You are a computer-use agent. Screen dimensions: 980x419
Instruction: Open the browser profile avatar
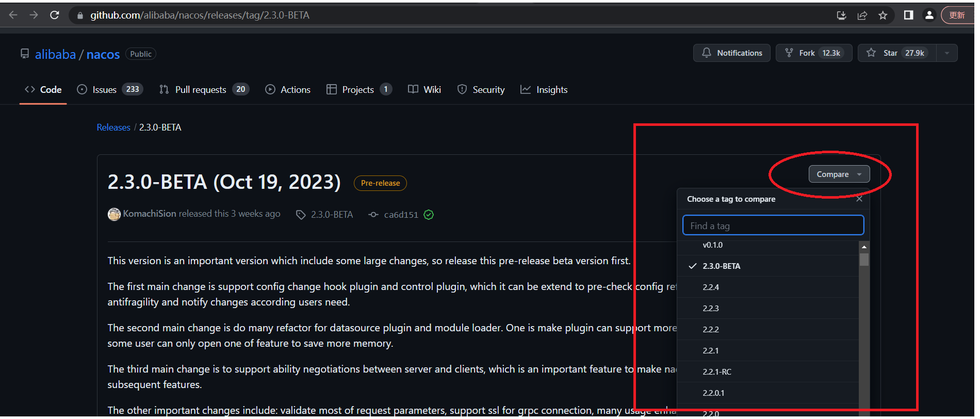tap(929, 15)
